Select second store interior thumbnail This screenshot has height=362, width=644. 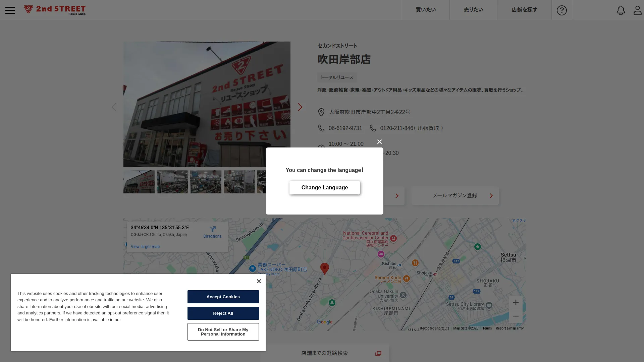[x=172, y=182]
